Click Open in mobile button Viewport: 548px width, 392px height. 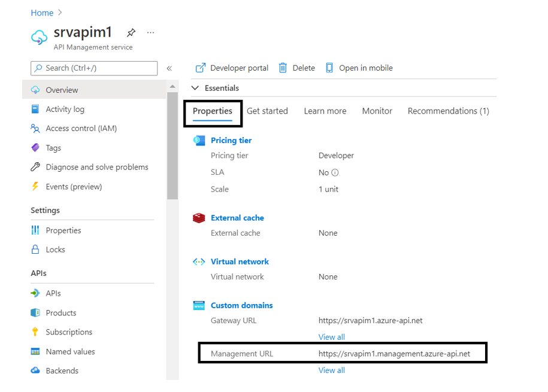pyautogui.click(x=359, y=68)
